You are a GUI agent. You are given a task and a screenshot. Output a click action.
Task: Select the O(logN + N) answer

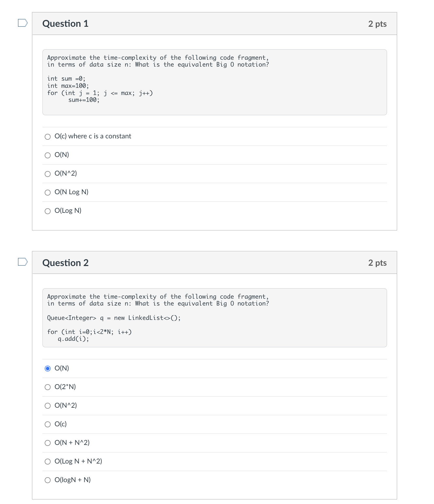(48, 480)
